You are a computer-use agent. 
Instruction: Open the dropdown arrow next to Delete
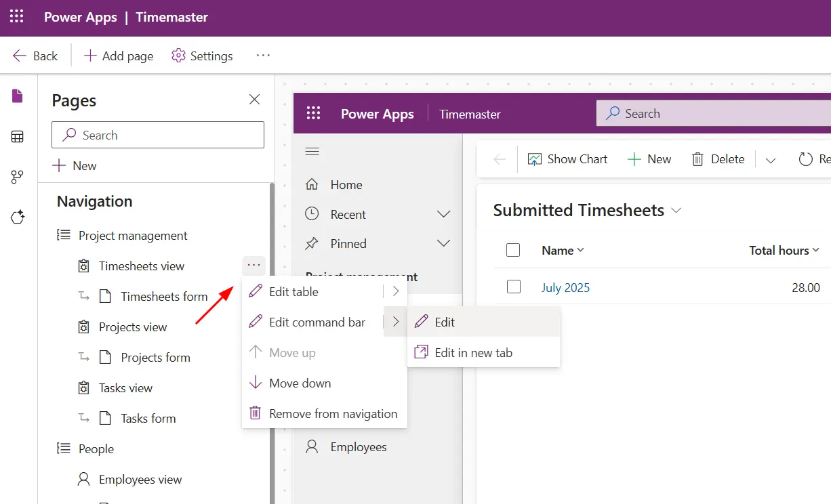pos(770,161)
